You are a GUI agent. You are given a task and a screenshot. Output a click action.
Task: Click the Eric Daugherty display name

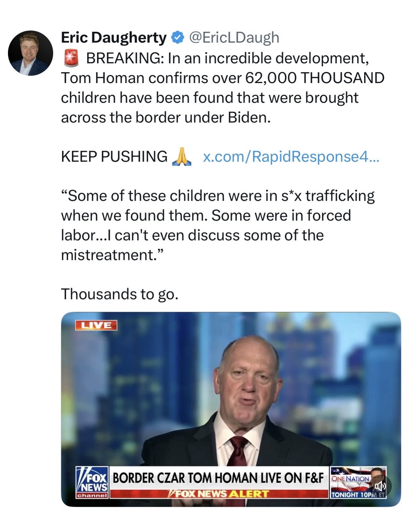114,38
